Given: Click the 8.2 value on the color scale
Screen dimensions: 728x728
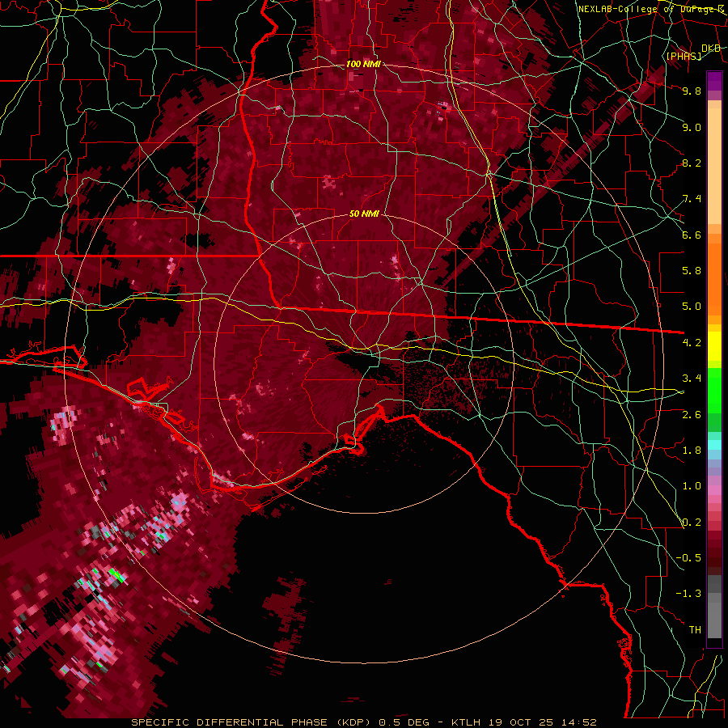Looking at the screenshot, I should 692,163.
